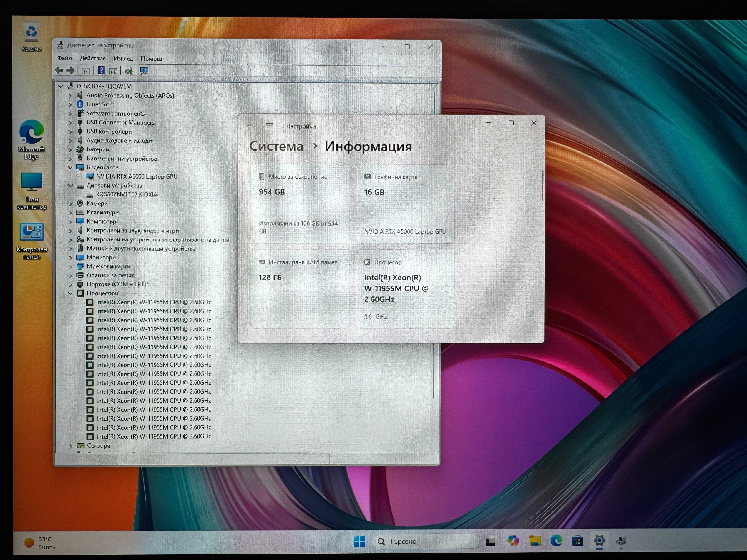Click the Back arrow in Device Manager toolbar

click(x=59, y=71)
